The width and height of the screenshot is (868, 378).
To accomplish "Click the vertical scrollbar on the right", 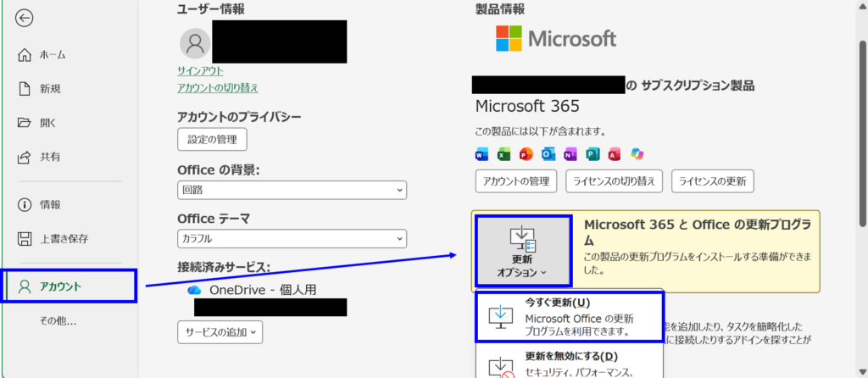I will pos(862,133).
